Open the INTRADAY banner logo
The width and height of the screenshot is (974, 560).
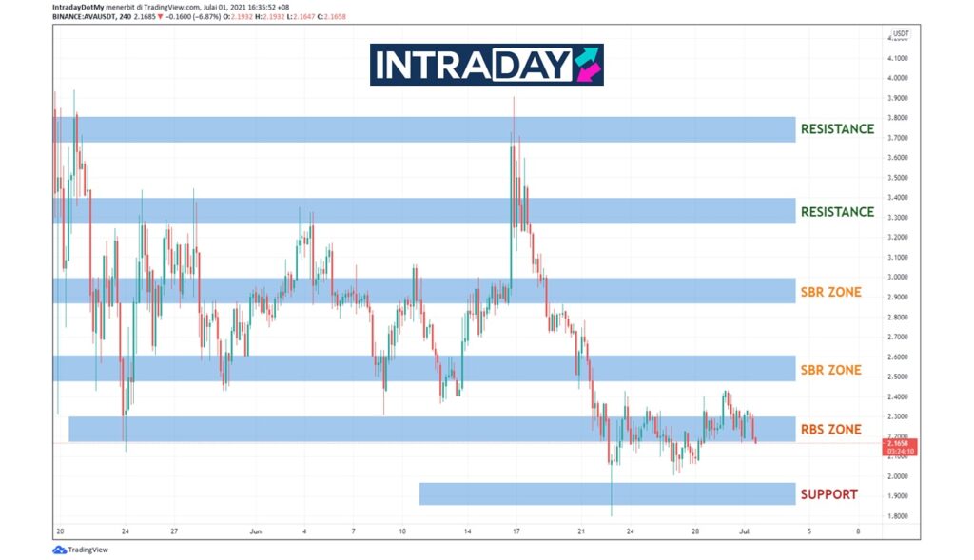[486, 64]
